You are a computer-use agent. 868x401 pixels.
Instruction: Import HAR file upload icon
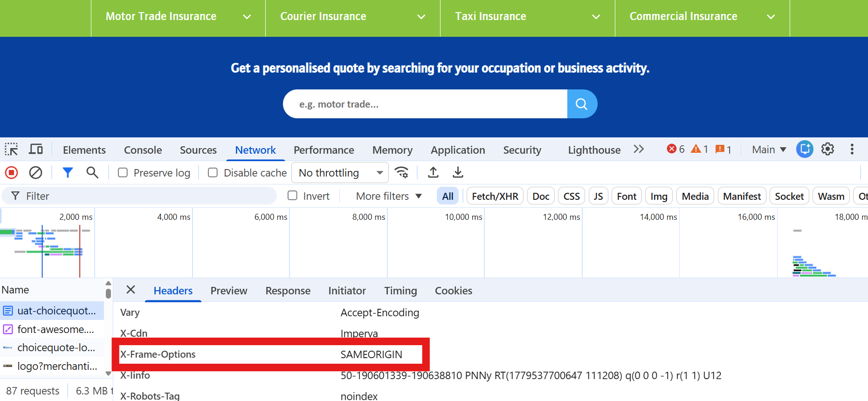[x=433, y=173]
